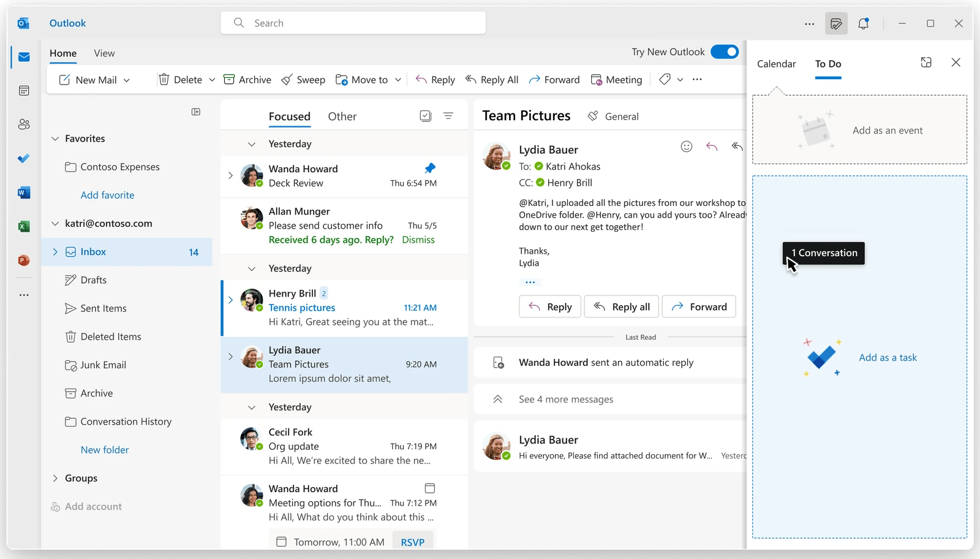This screenshot has width=980, height=559.
Task: Open the Move to dropdown arrow
Action: tap(398, 80)
